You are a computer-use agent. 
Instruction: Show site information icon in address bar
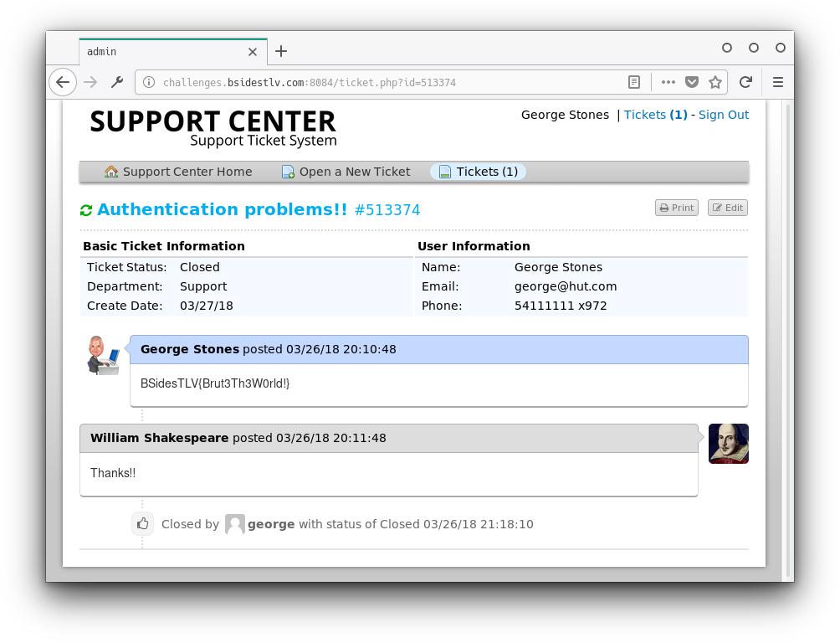(149, 82)
